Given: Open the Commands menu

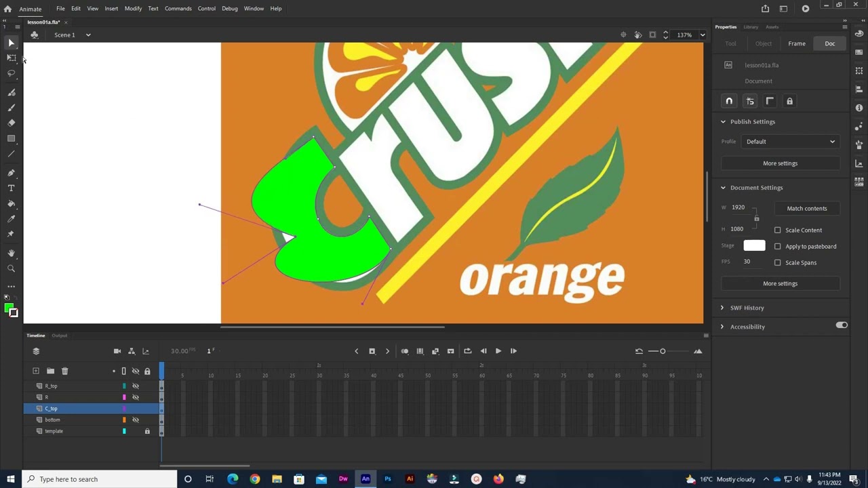Looking at the screenshot, I should [178, 8].
